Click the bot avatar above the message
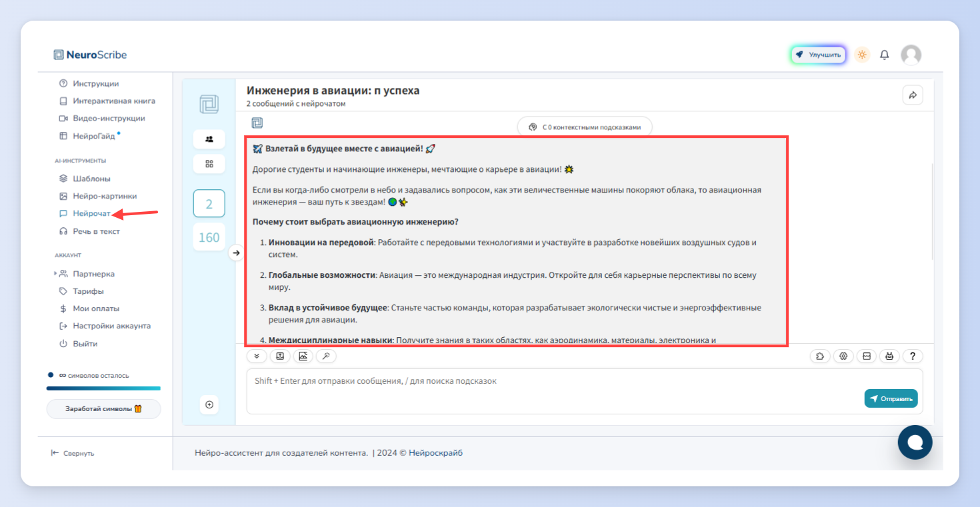The image size is (980, 507). click(x=257, y=123)
